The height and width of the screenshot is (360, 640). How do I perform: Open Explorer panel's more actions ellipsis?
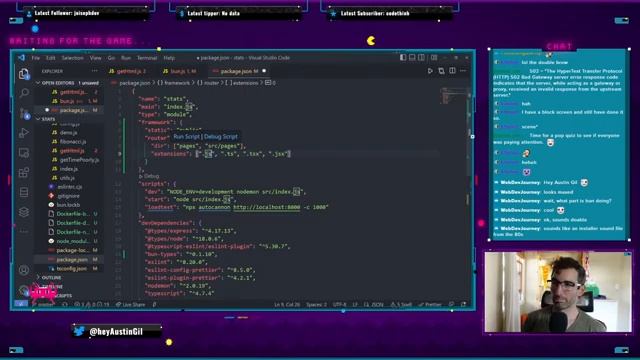[x=95, y=71]
